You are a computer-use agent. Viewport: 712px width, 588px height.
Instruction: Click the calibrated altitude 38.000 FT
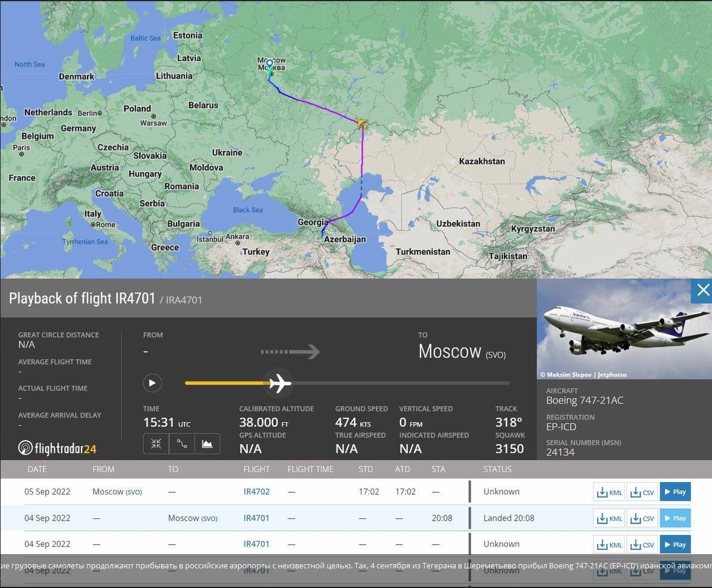click(264, 422)
